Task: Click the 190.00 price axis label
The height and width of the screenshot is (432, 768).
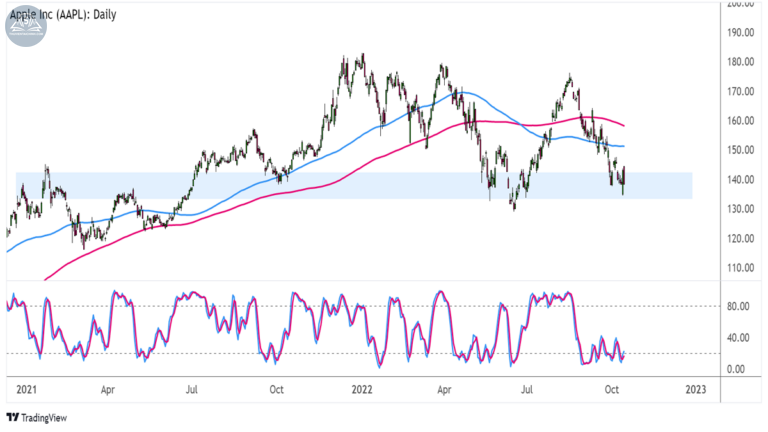Action: (x=740, y=32)
